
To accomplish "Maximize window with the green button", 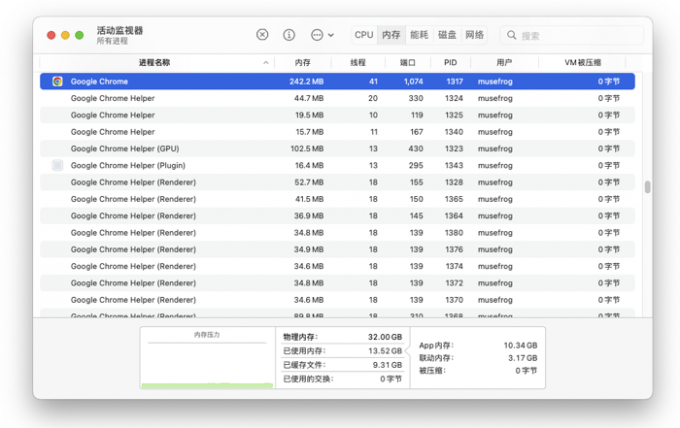I will [x=79, y=35].
